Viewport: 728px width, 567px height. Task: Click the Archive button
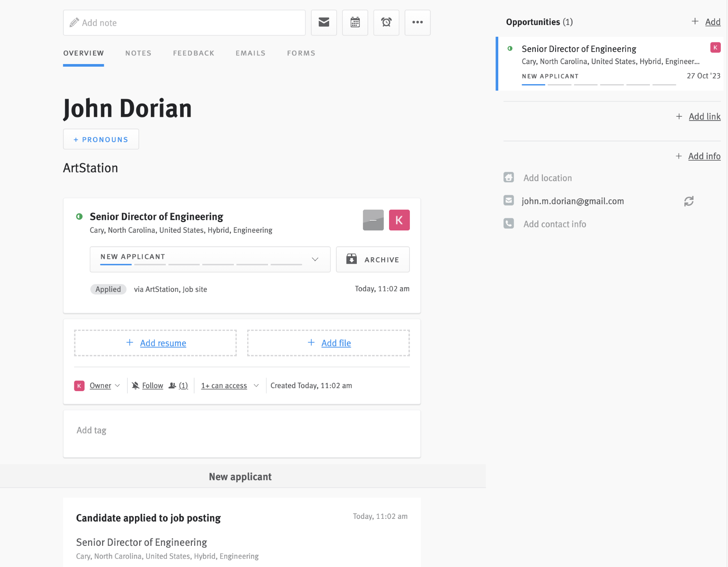(372, 259)
